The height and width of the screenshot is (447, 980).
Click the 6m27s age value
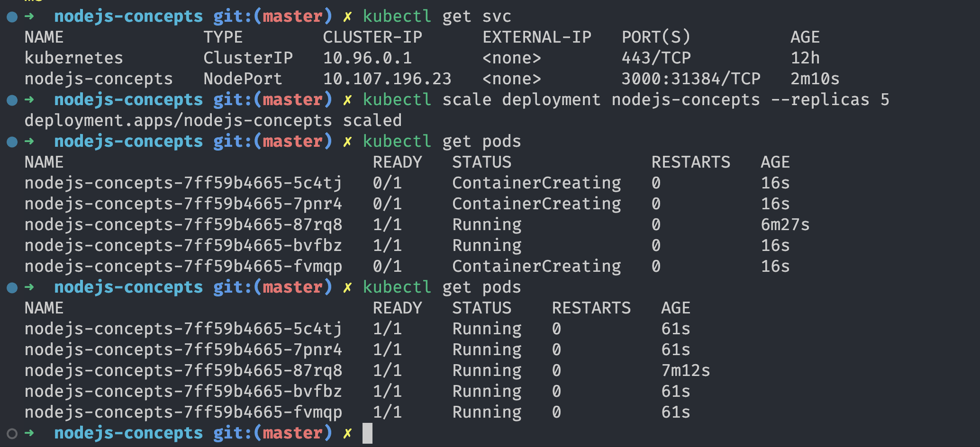click(785, 224)
